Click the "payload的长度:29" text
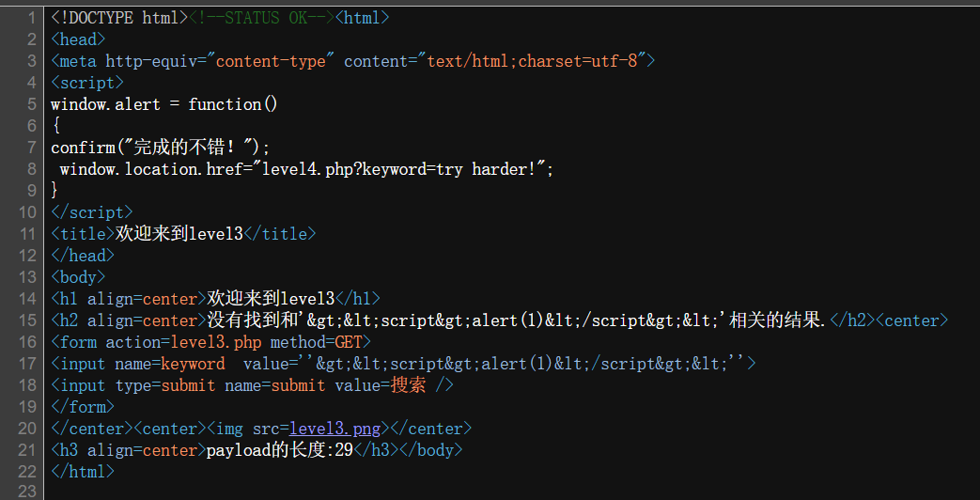The width and height of the screenshot is (980, 500). pos(279,450)
